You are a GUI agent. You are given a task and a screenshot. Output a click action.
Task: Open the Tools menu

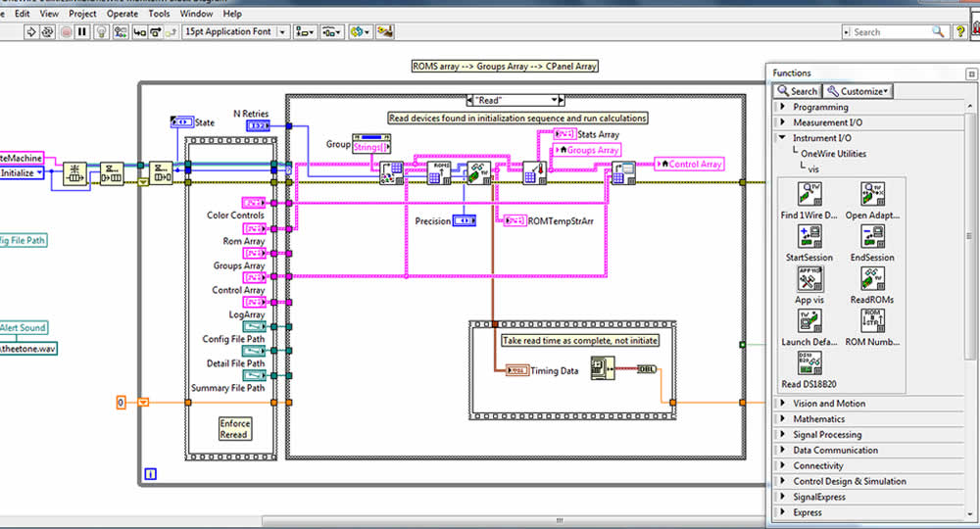click(160, 13)
